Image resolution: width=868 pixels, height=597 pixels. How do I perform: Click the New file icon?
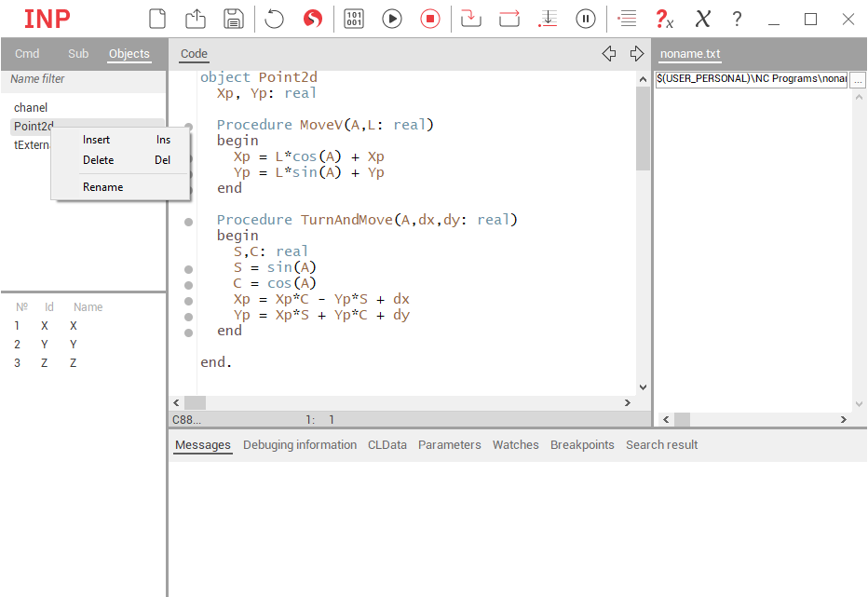click(x=157, y=19)
